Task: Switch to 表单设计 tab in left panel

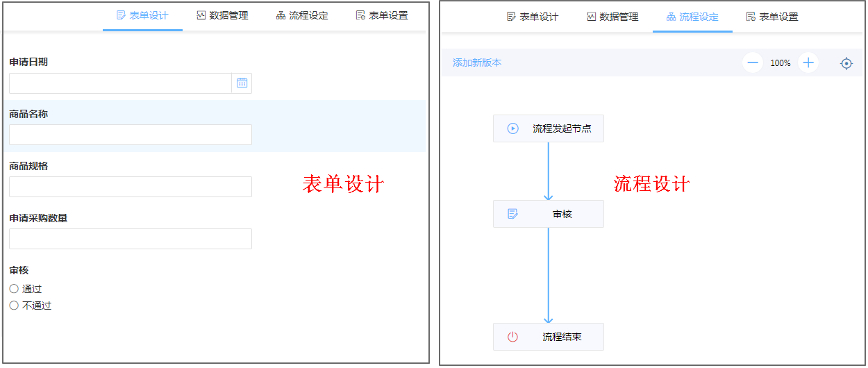Action: pyautogui.click(x=142, y=15)
